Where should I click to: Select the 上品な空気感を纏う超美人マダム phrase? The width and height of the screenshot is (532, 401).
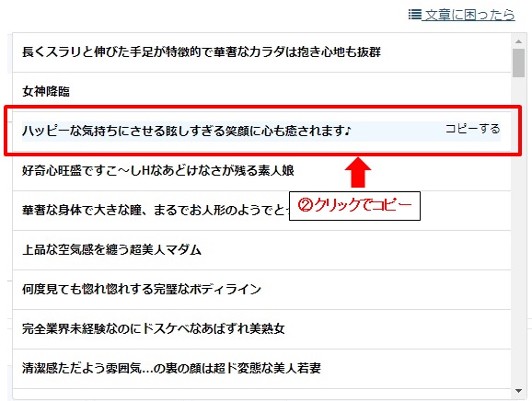point(261,250)
